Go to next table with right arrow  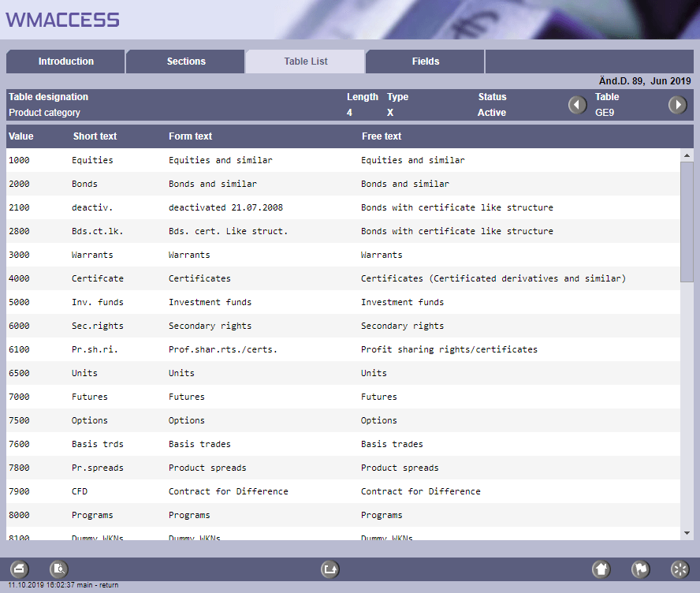coord(677,105)
